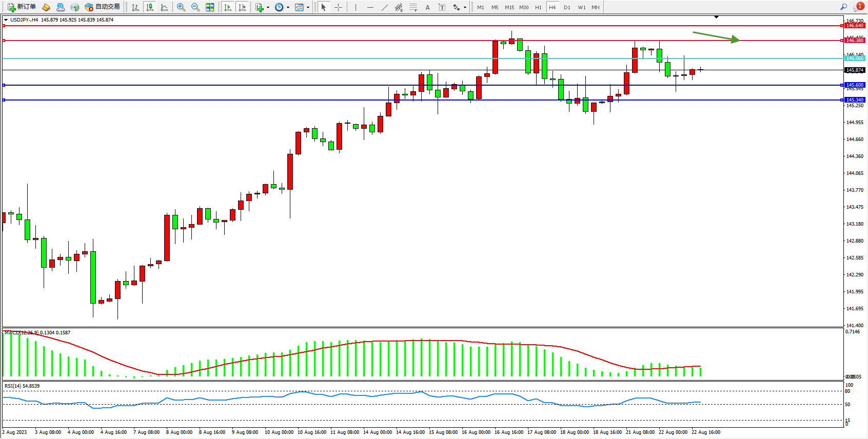Switch to the D1 timeframe
Viewport: 868px width, 439px height.
[567, 7]
